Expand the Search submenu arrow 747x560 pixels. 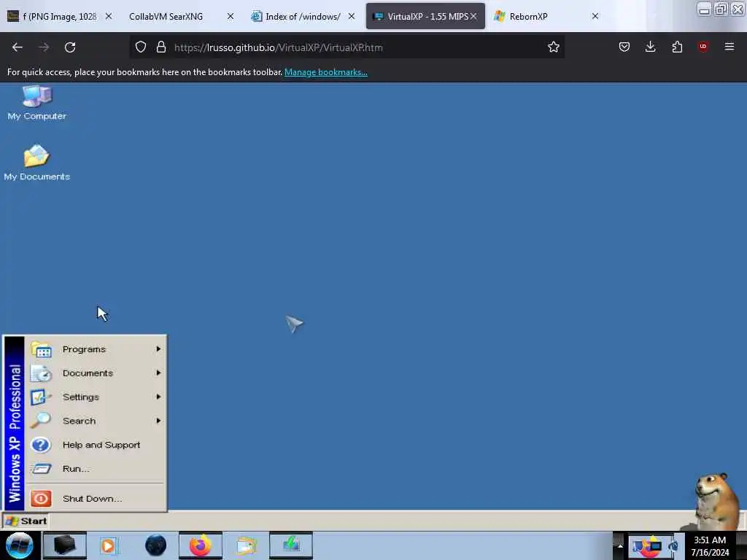pyautogui.click(x=158, y=421)
